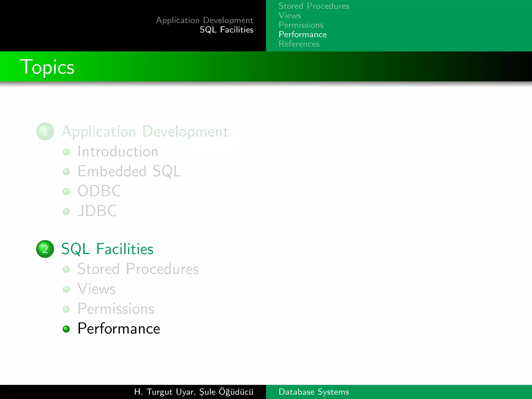Open SQL Facilities in topics list
The width and height of the screenshot is (532, 399).
pos(107,249)
